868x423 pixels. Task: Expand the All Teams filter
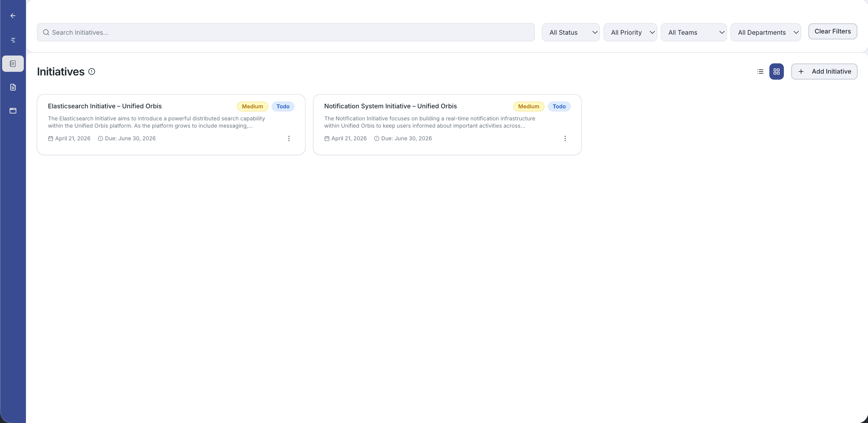pyautogui.click(x=693, y=32)
